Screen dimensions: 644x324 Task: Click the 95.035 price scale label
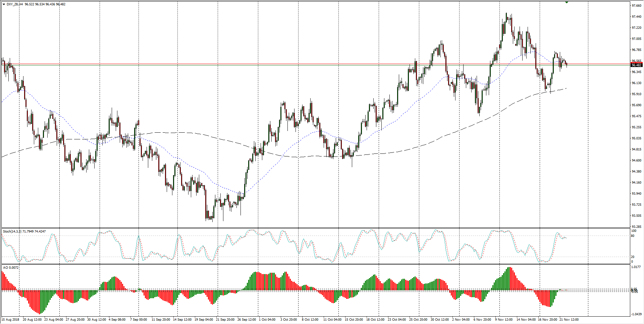[x=636, y=138]
